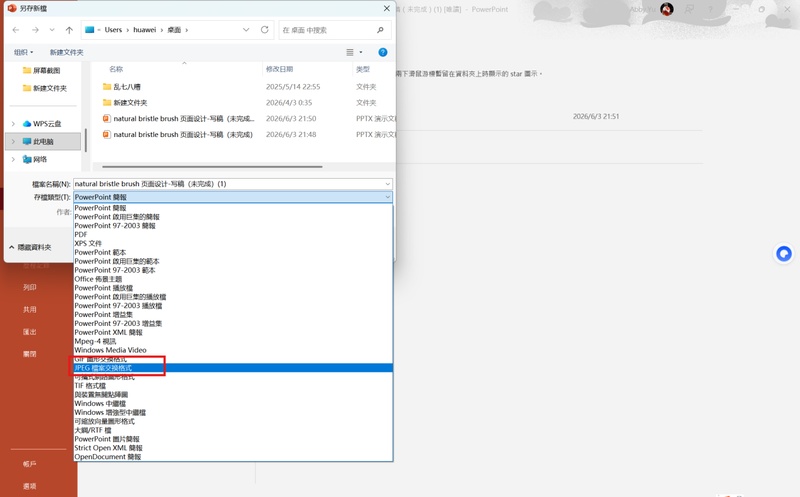The width and height of the screenshot is (800, 497).
Task: Open 帳戶 in PowerPoint backstage menu
Action: click(x=30, y=464)
